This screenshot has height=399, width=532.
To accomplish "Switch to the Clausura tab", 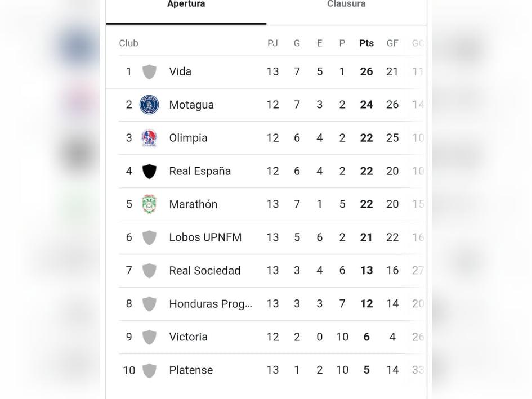I will point(346,5).
